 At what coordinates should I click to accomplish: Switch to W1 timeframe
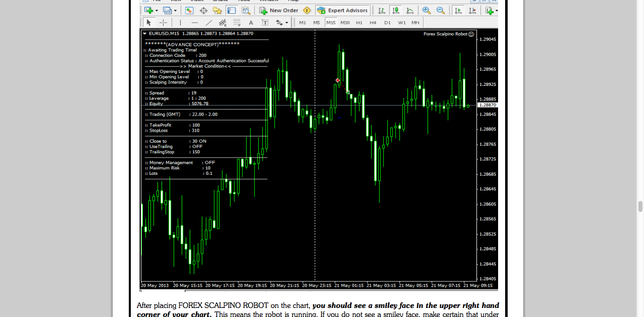401,23
